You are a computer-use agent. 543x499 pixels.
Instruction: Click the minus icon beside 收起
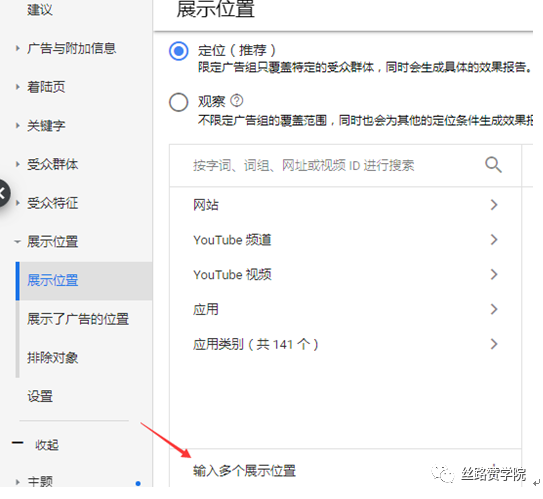(17, 443)
